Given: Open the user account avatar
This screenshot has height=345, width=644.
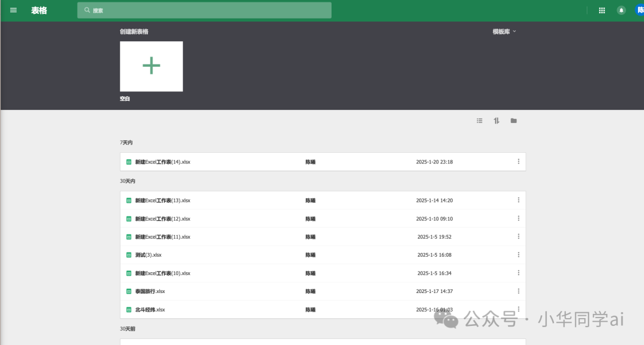Looking at the screenshot, I should pos(639,10).
